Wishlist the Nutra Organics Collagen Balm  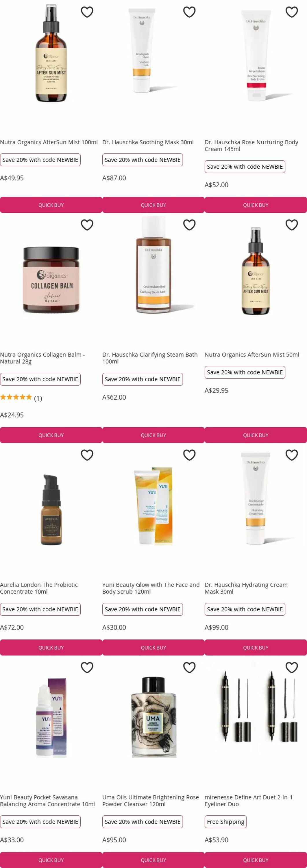[87, 225]
